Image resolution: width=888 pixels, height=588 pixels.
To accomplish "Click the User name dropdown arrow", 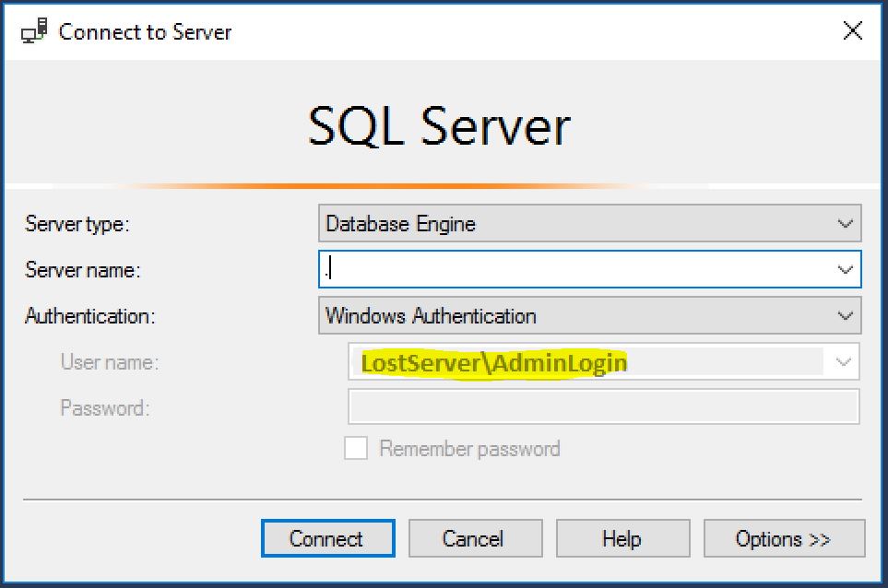I will (844, 362).
